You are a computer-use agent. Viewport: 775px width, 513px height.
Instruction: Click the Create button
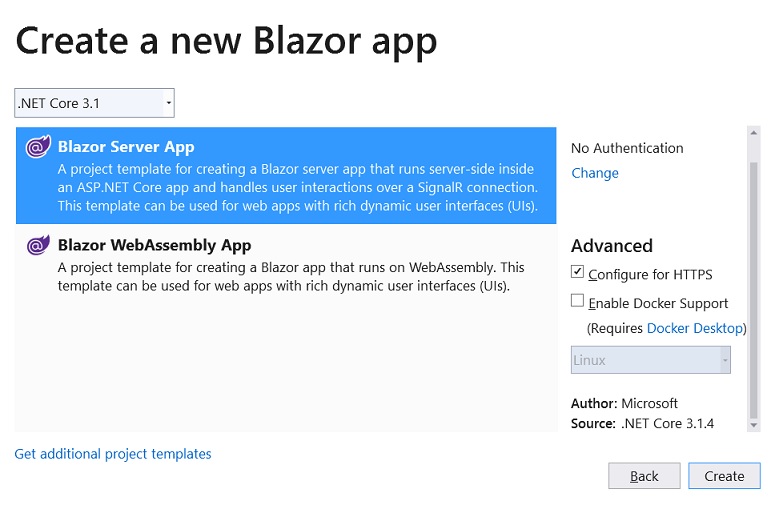coord(724,476)
